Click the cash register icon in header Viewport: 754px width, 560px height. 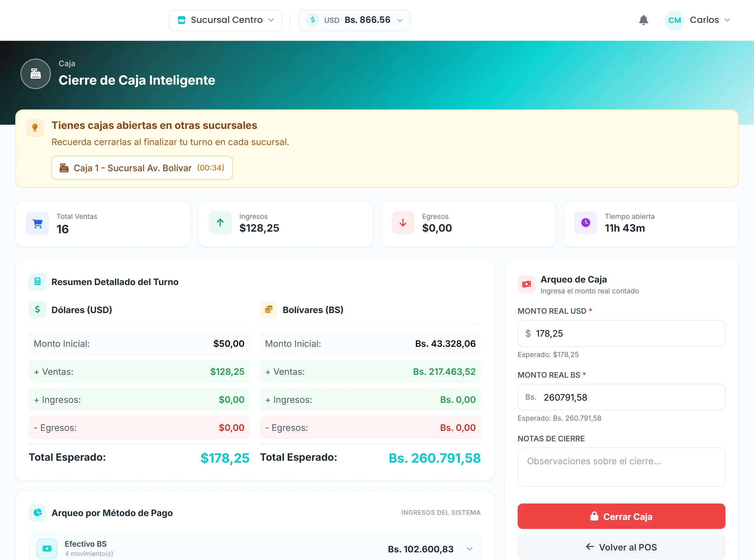(36, 73)
